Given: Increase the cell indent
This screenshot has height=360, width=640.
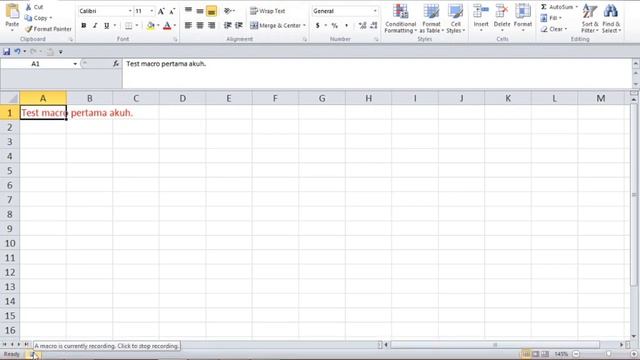Looking at the screenshot, I should coord(239,25).
